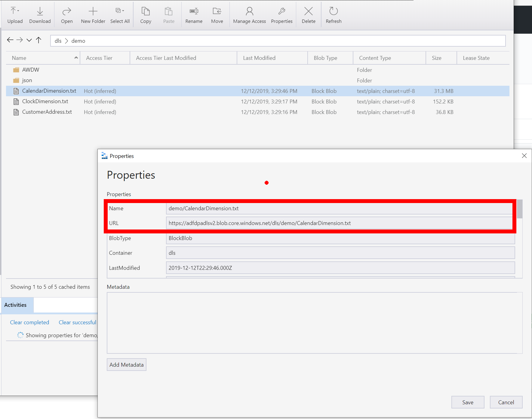Click the Open icon
The height and width of the screenshot is (419, 532).
(x=66, y=11)
